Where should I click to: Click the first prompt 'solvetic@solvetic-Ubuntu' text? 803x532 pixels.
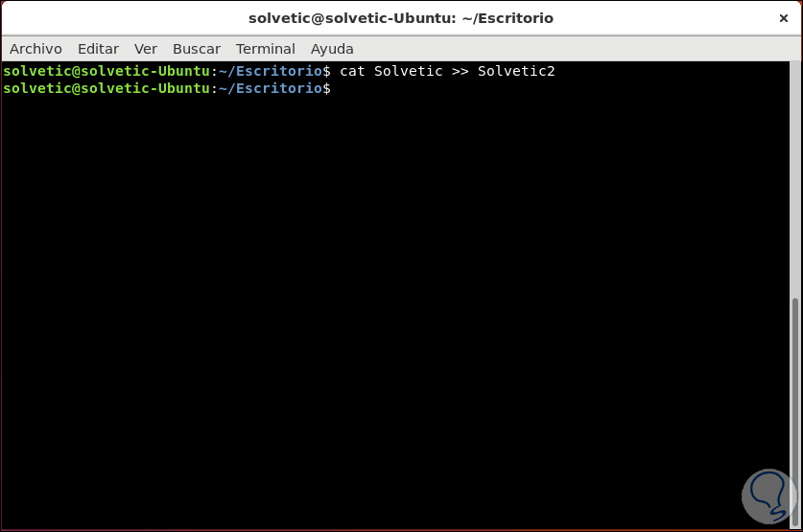106,71
